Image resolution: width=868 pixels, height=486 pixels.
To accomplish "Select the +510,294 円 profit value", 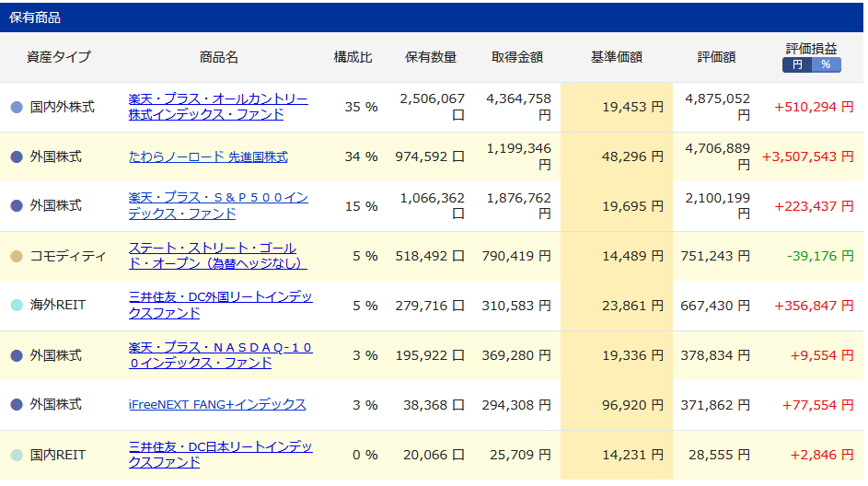I will click(x=814, y=107).
